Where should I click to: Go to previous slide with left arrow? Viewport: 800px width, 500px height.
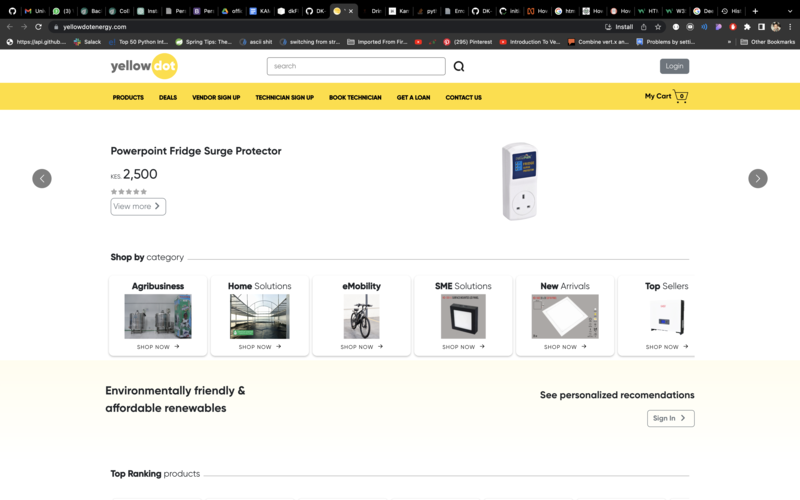41,178
